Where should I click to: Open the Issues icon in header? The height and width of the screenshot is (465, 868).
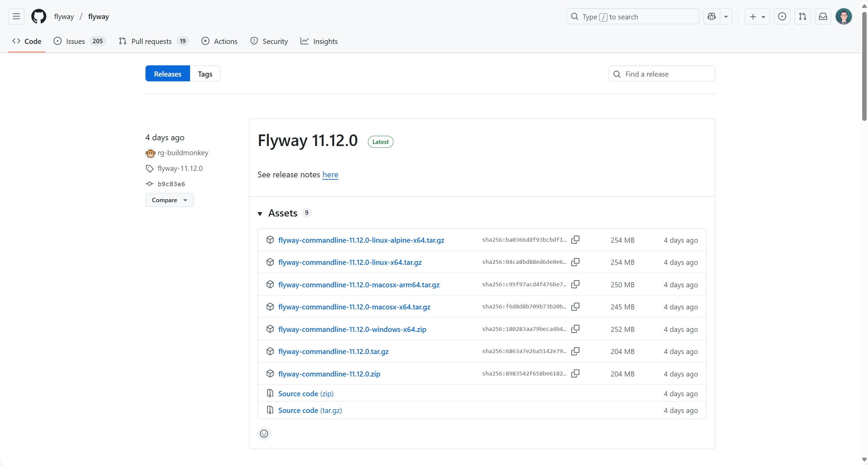click(782, 16)
